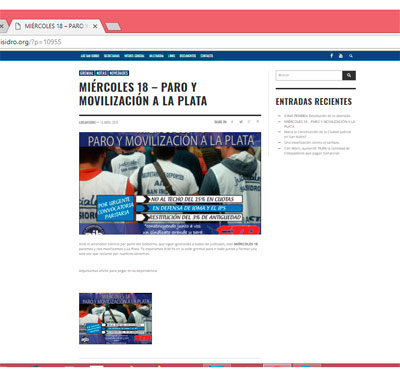
Task: Click the SHARE ON label
Action: click(220, 122)
